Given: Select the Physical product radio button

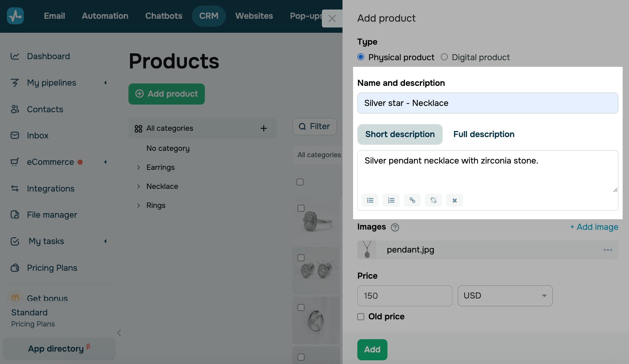Looking at the screenshot, I should [x=361, y=57].
